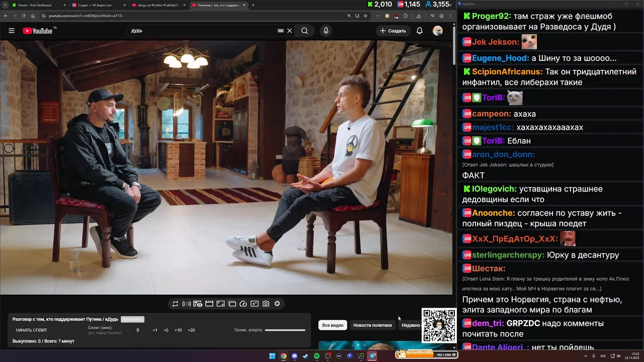Open the on-screen keyboard in the search box
The image size is (644, 362).
pyautogui.click(x=281, y=31)
